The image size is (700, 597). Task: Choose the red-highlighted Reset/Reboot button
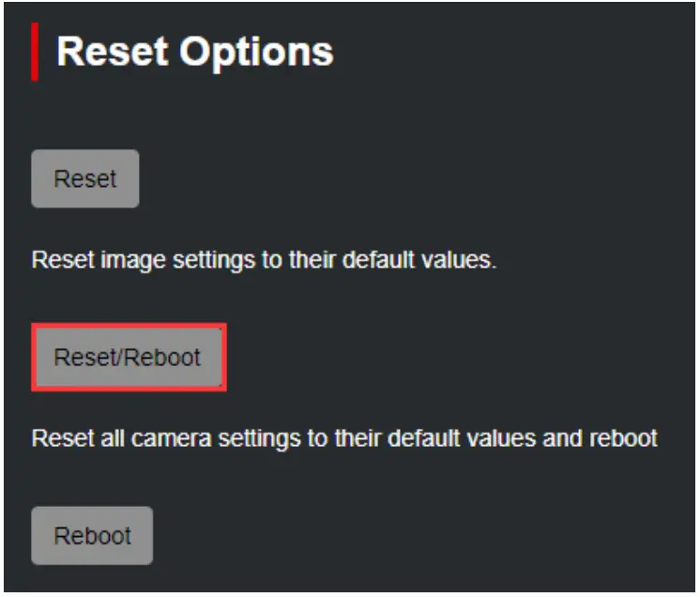(x=128, y=358)
